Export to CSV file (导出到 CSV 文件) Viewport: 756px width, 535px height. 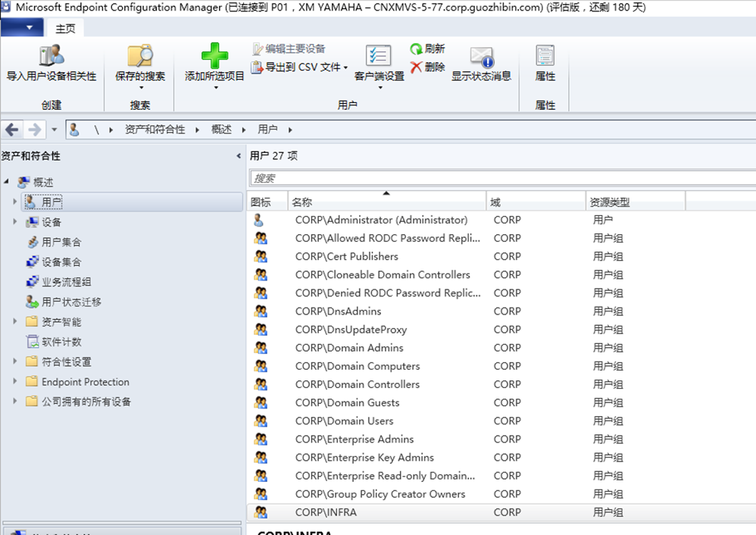tap(299, 67)
